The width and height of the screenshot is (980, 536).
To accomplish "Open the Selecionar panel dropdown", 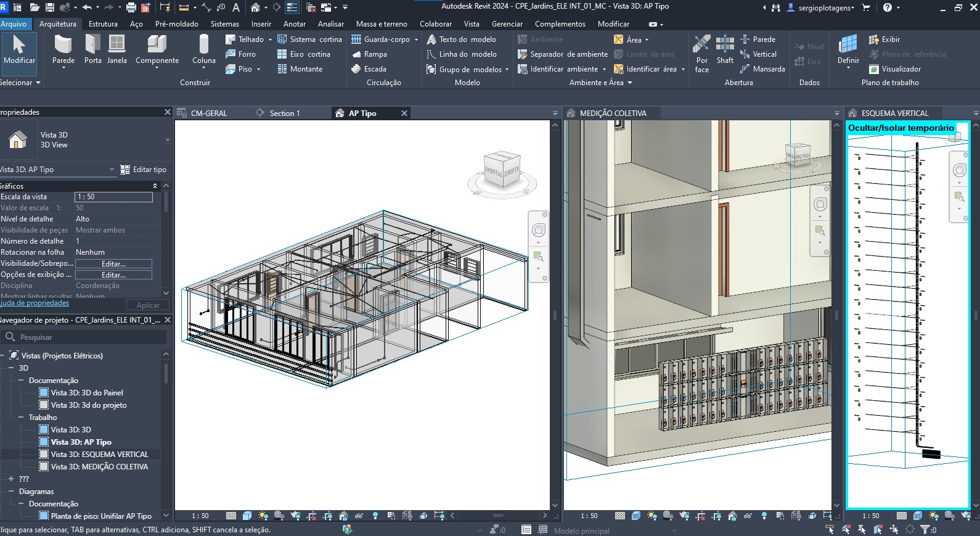I will pyautogui.click(x=38, y=83).
